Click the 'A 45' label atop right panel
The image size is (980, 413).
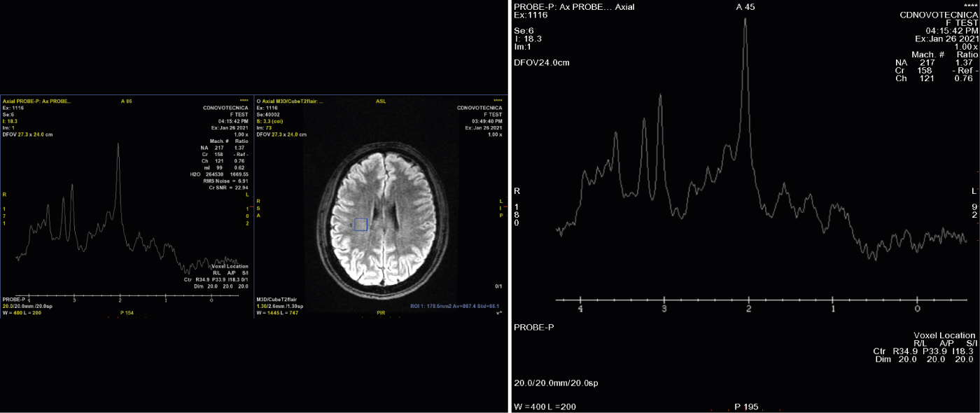coord(745,6)
